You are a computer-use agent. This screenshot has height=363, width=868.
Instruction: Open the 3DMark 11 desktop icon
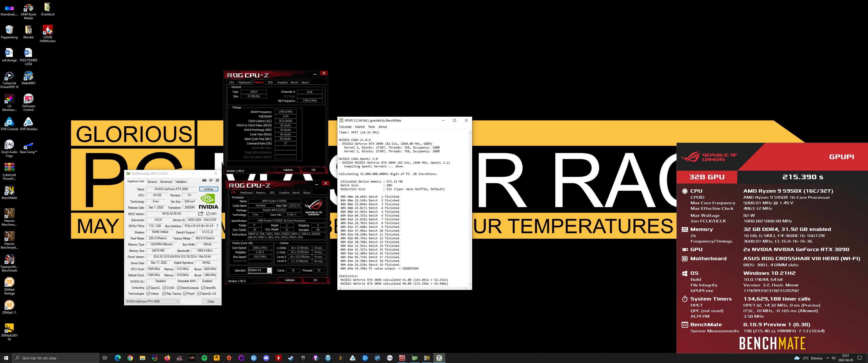pos(9,307)
